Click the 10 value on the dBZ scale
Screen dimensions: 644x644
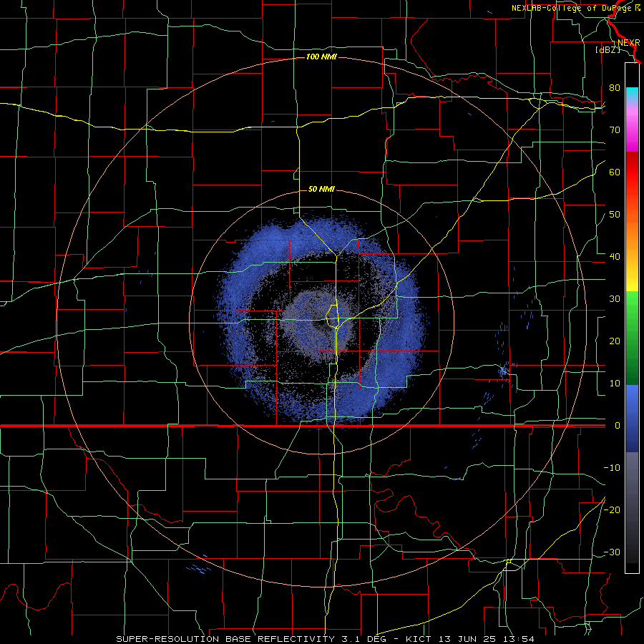615,384
